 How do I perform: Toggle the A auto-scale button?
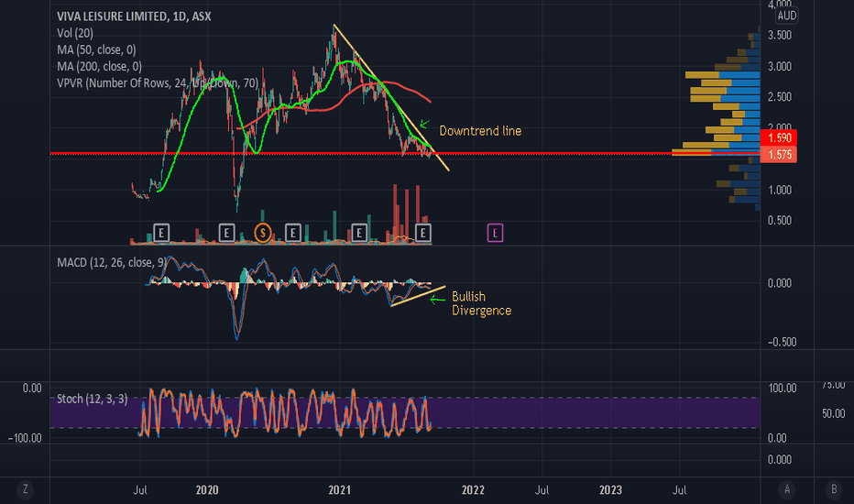(x=786, y=489)
